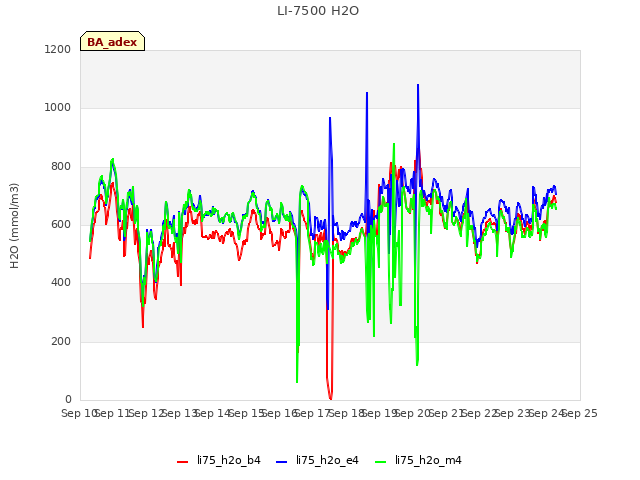Toggle the li75_h2o_e4 legend entry

(x=317, y=460)
